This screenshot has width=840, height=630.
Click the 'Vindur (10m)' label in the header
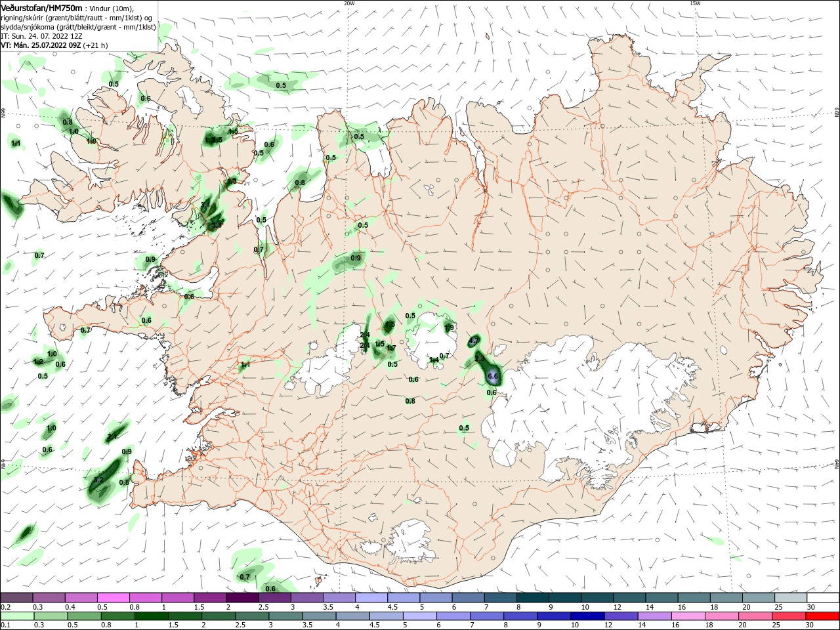pos(110,8)
